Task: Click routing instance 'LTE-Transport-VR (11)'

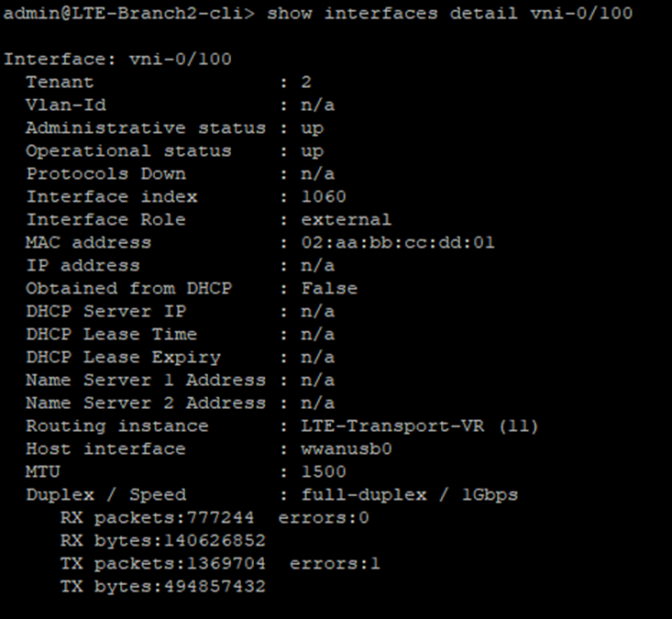Action: coord(420,426)
